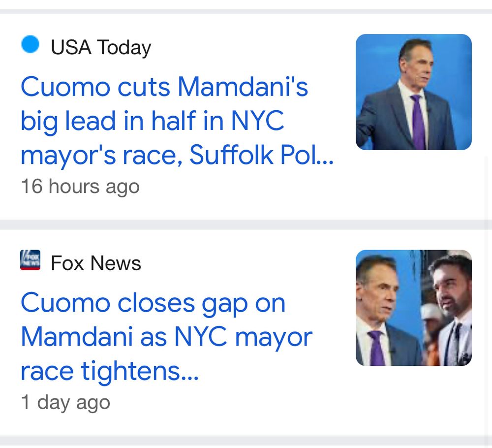Click the "16 hours ago" timestamp
This screenshot has width=492, height=448.
tap(80, 187)
